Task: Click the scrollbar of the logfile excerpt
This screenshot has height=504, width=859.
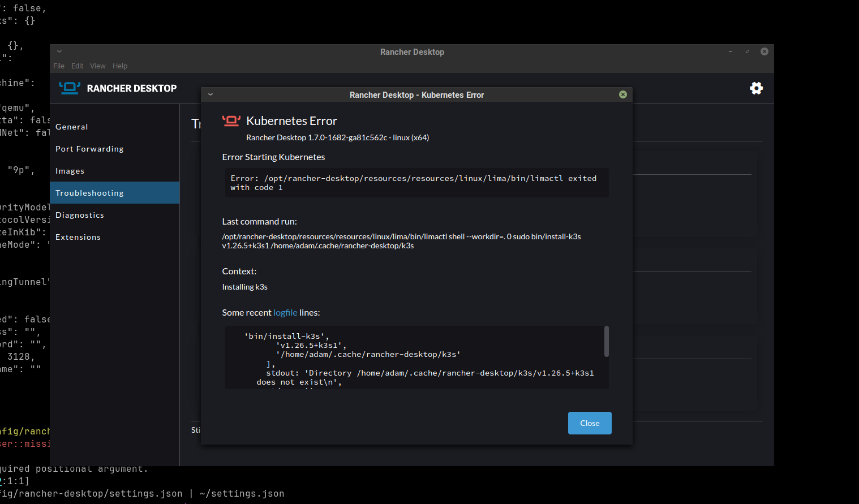Action: [606, 342]
